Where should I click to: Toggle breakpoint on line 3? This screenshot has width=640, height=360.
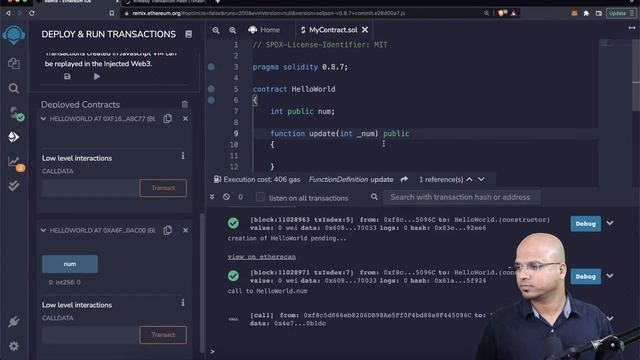211,67
